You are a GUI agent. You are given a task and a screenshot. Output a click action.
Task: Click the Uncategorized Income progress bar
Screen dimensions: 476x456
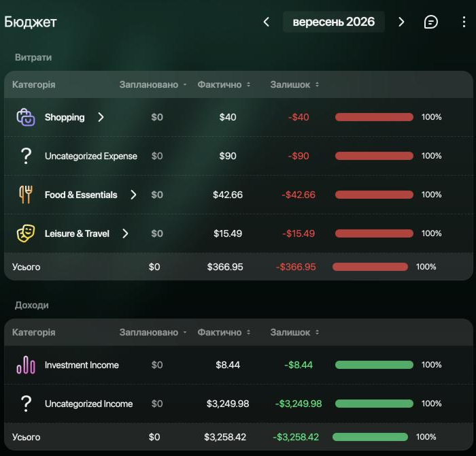coord(374,404)
